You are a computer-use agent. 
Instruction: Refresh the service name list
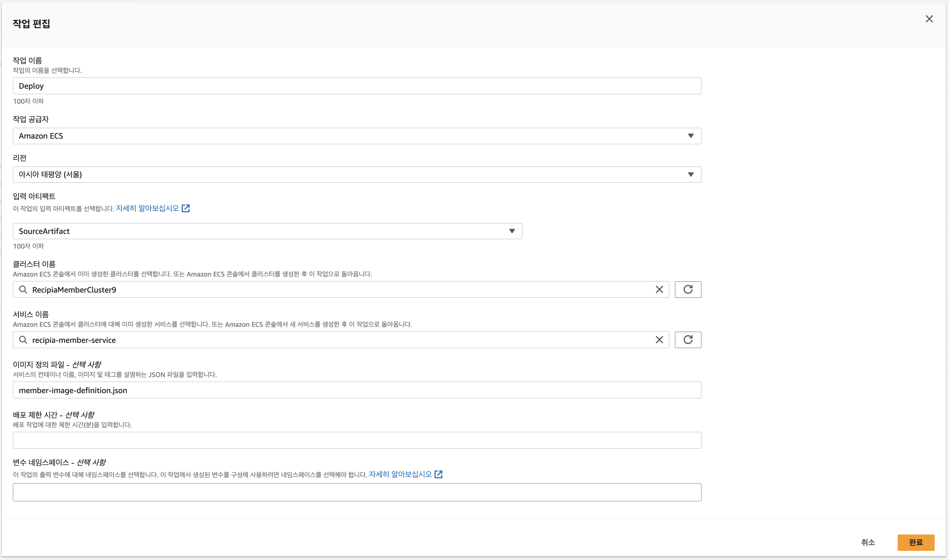click(687, 340)
